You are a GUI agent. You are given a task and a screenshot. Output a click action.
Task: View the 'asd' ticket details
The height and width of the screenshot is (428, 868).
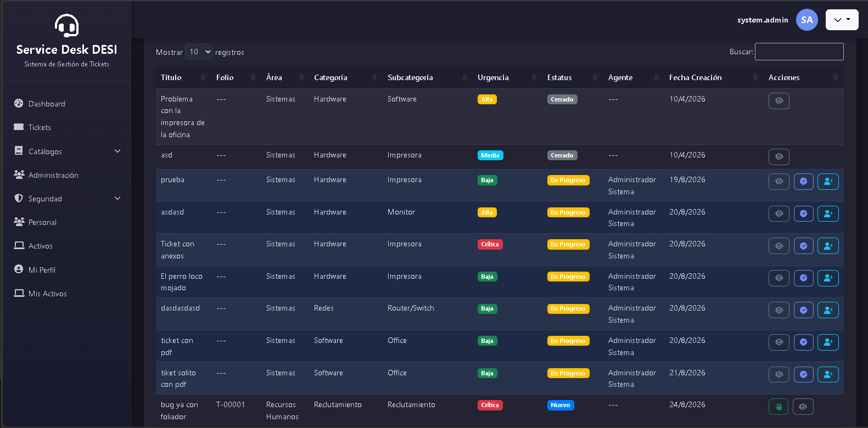click(x=779, y=157)
